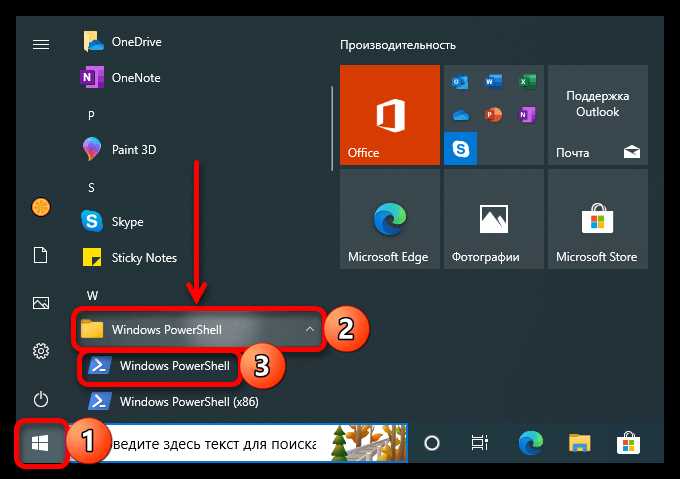
Task: Open Documents from Start sidebar
Action: [x=41, y=255]
